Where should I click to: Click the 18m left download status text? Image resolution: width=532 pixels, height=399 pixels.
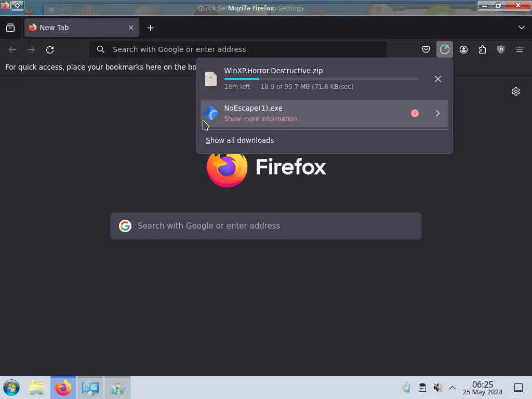point(289,87)
